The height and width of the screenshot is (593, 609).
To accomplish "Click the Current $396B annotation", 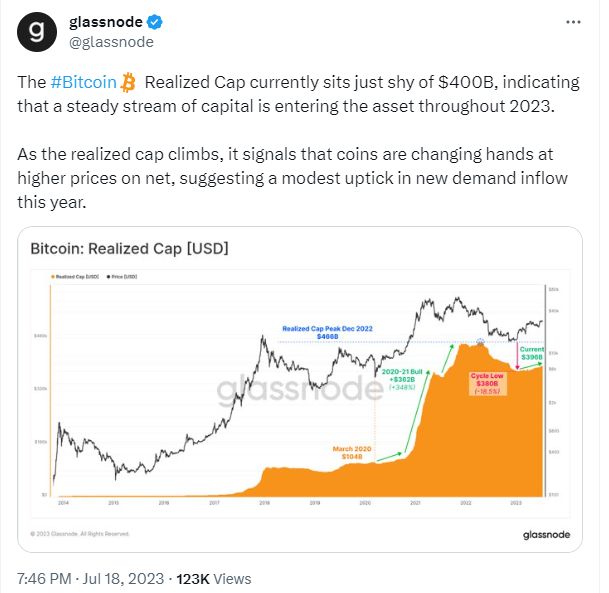I will 532,354.
